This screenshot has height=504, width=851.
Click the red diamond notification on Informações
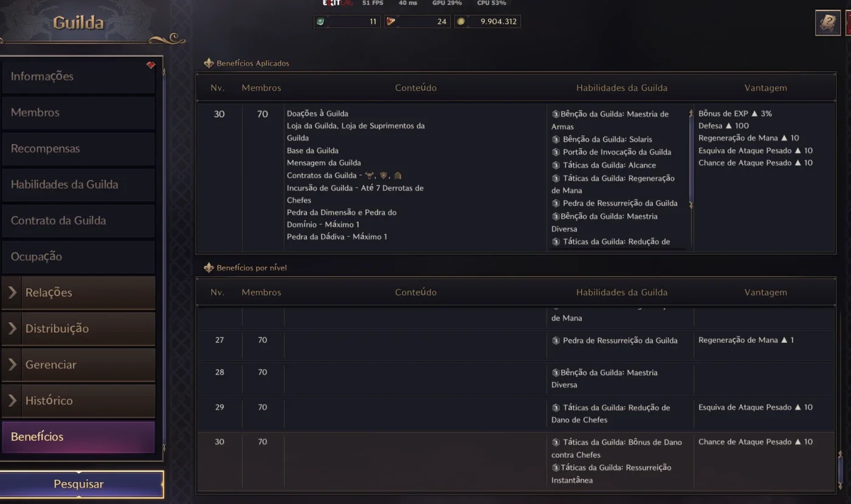[151, 65]
